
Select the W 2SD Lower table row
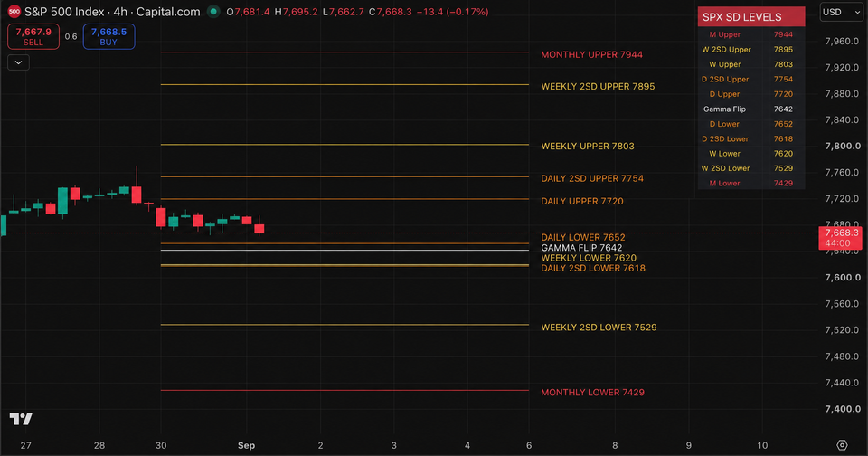pyautogui.click(x=751, y=168)
